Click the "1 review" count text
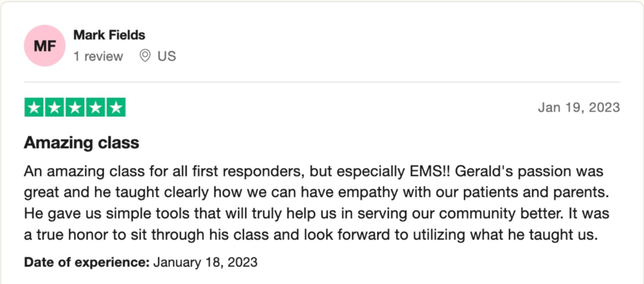644x284 pixels. pyautogui.click(x=98, y=56)
